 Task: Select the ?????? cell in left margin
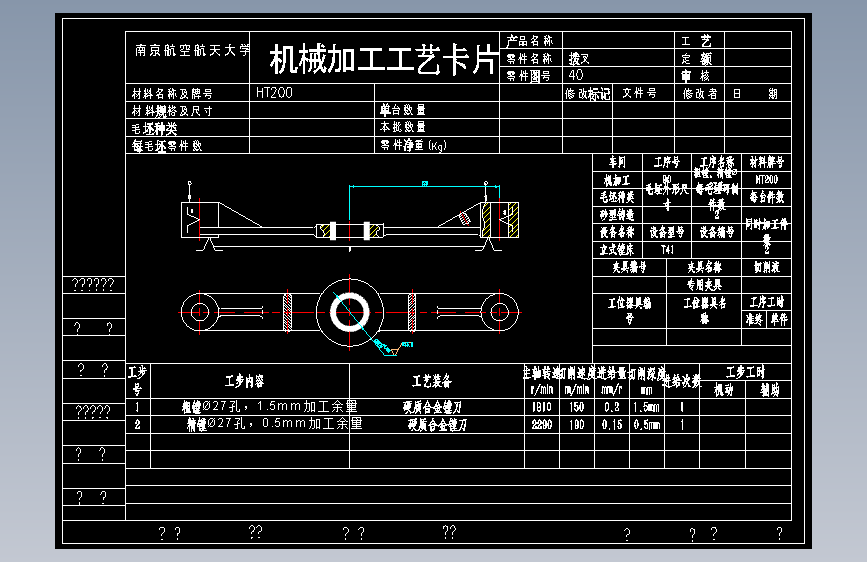click(93, 284)
